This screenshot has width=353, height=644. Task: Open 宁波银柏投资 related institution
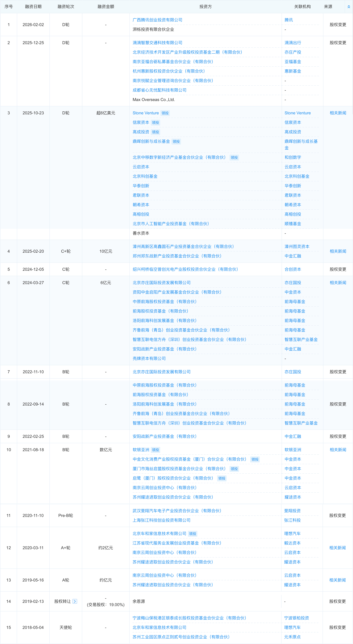click(296, 618)
